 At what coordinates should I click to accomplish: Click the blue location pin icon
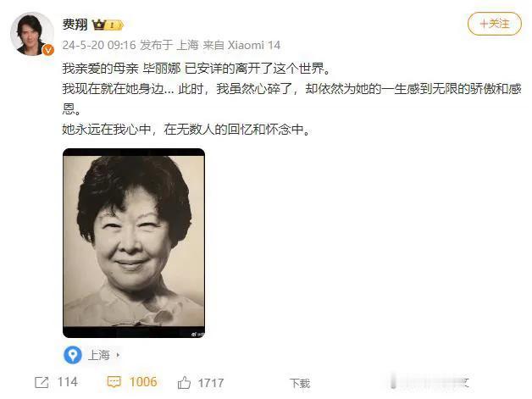click(73, 355)
